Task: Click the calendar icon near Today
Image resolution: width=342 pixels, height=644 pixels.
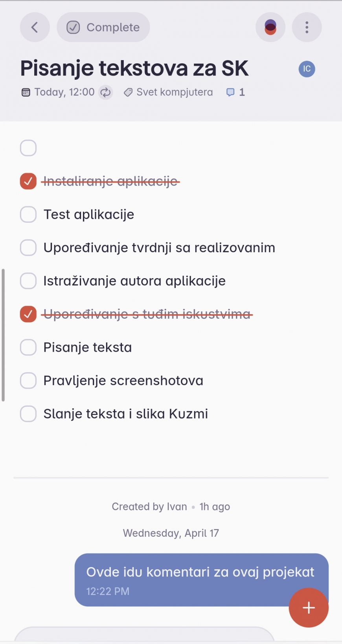Action: [x=26, y=93]
